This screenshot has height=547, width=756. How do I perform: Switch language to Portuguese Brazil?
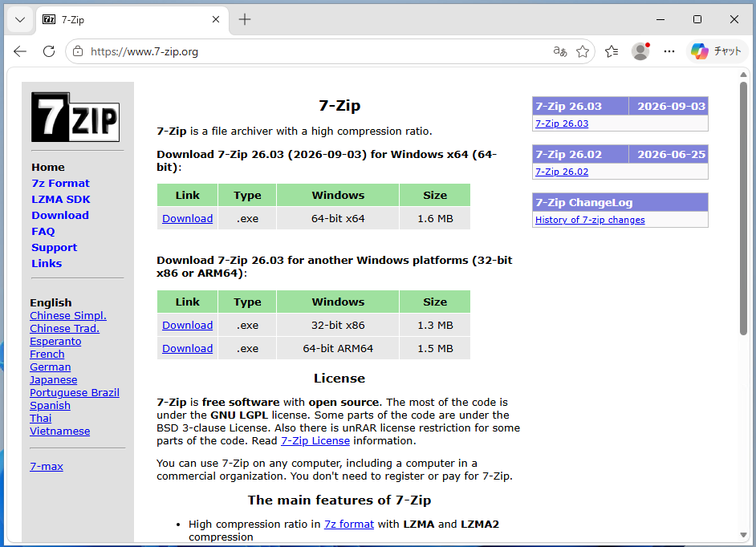coord(75,393)
